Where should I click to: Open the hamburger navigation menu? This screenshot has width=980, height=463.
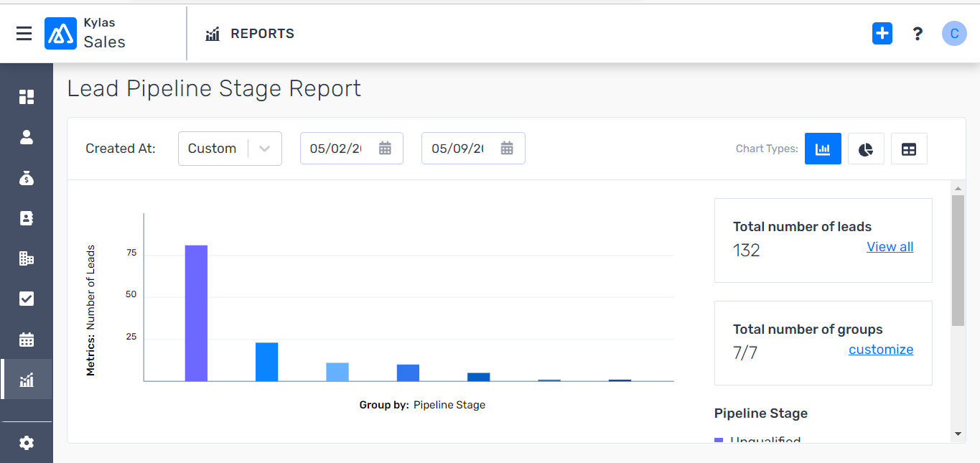(24, 34)
